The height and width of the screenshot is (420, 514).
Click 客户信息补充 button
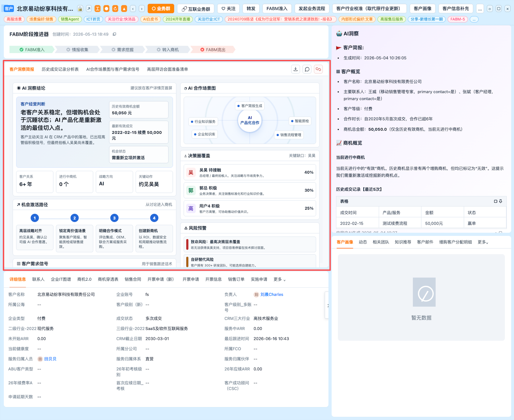pyautogui.click(x=456, y=9)
